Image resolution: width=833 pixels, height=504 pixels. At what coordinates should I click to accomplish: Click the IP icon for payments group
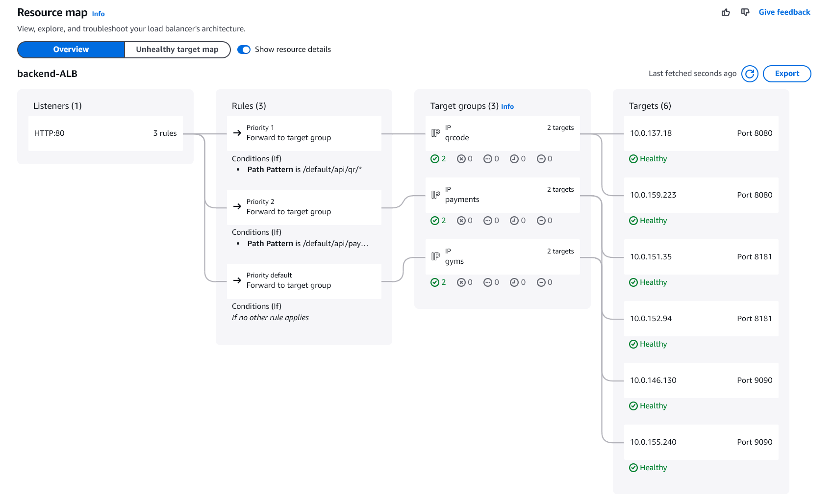click(x=435, y=195)
